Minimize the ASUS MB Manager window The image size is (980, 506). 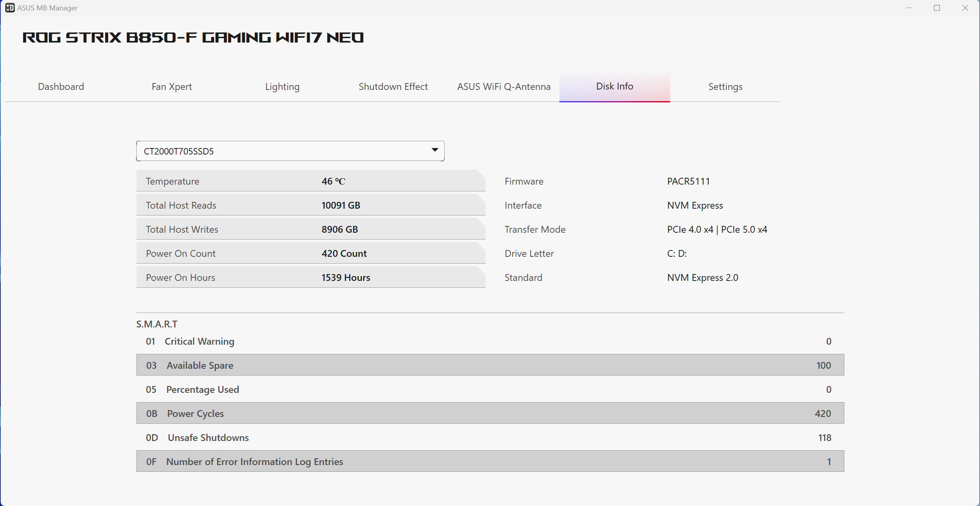(x=909, y=8)
